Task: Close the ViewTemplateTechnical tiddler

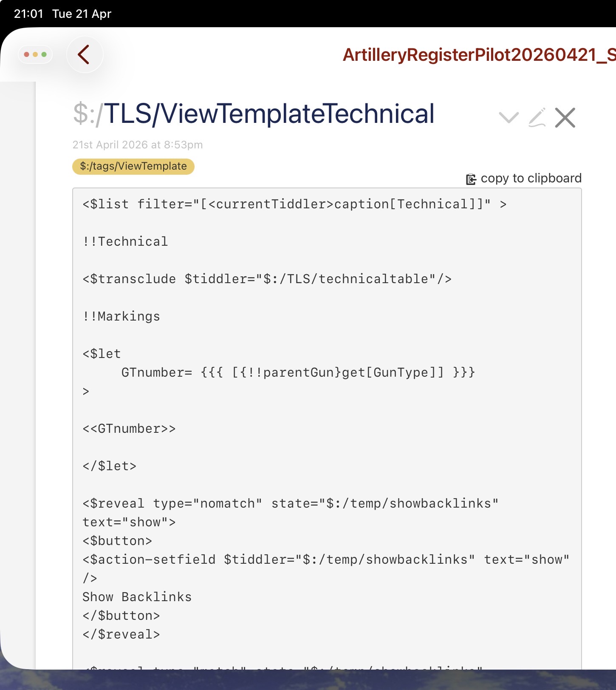Action: click(x=565, y=118)
